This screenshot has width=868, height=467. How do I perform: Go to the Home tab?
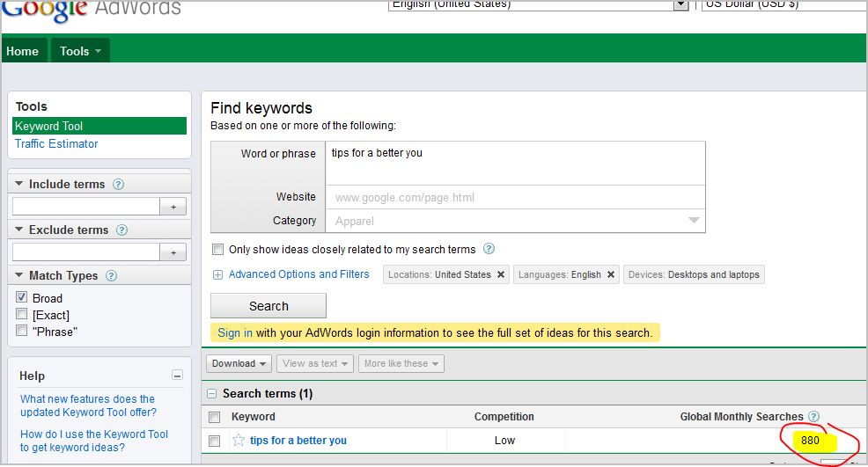click(23, 51)
